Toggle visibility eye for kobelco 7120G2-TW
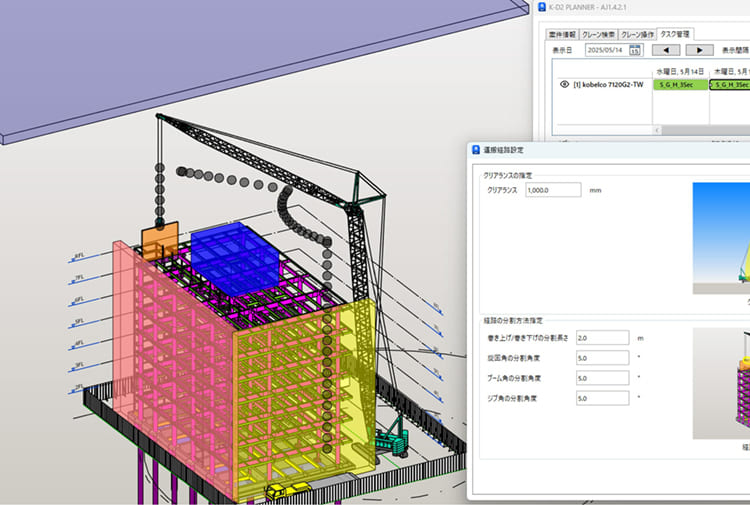 [563, 85]
